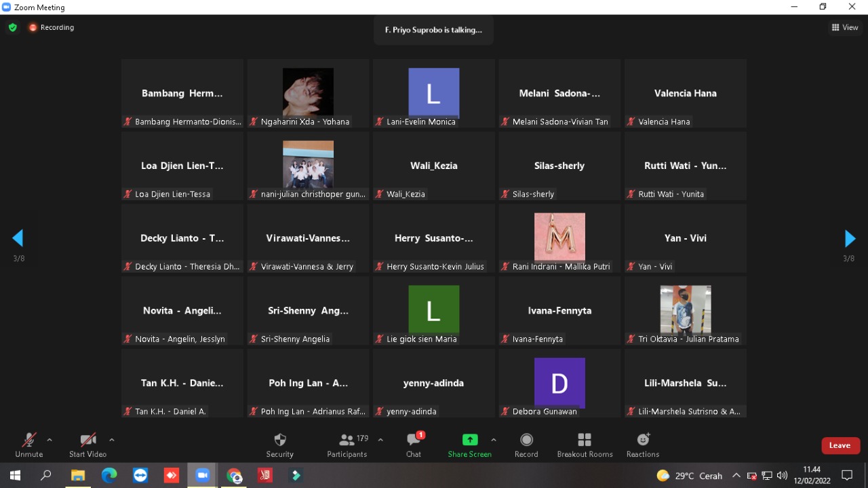The height and width of the screenshot is (488, 868).
Task: Toggle Start Video on
Action: tap(87, 440)
